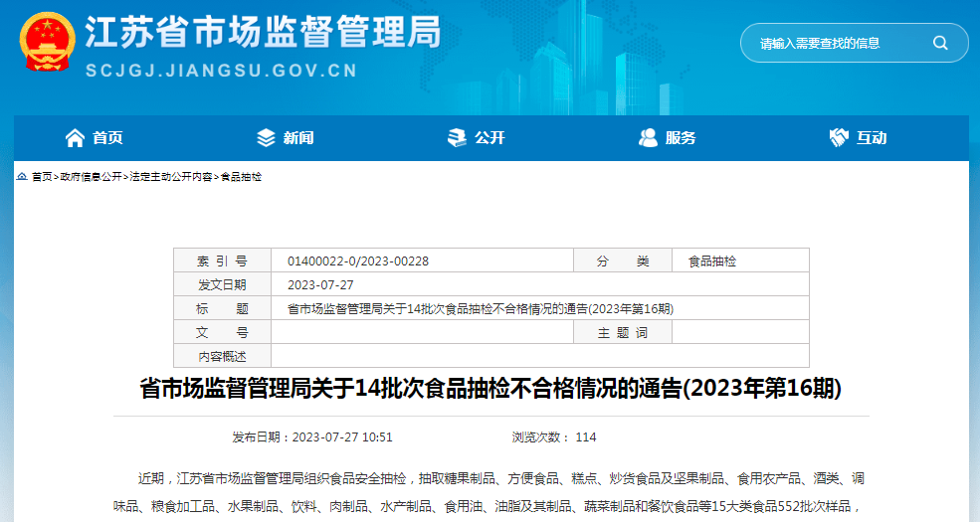Click the 浏览次数 114 view count
This screenshot has height=522, width=980.
pyautogui.click(x=554, y=437)
